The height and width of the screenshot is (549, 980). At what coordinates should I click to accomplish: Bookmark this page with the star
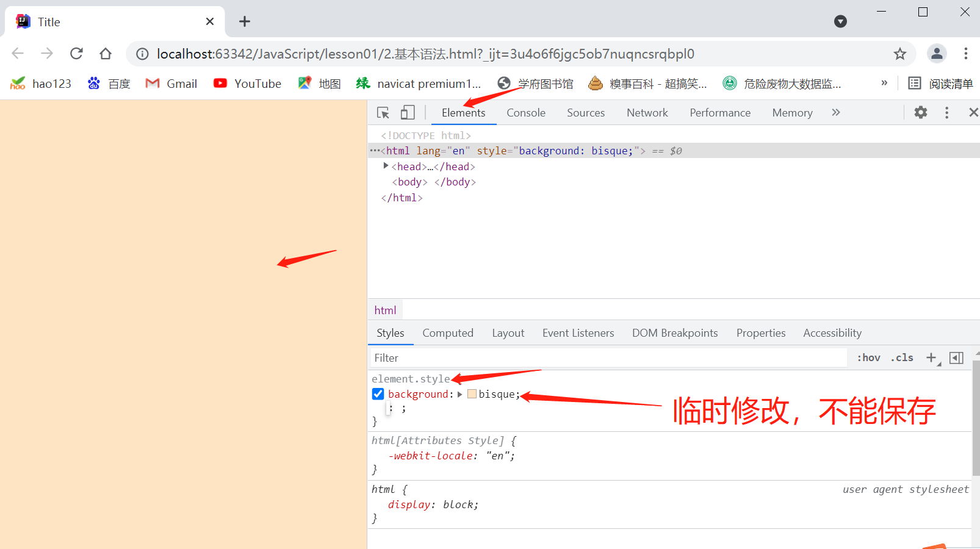(900, 54)
